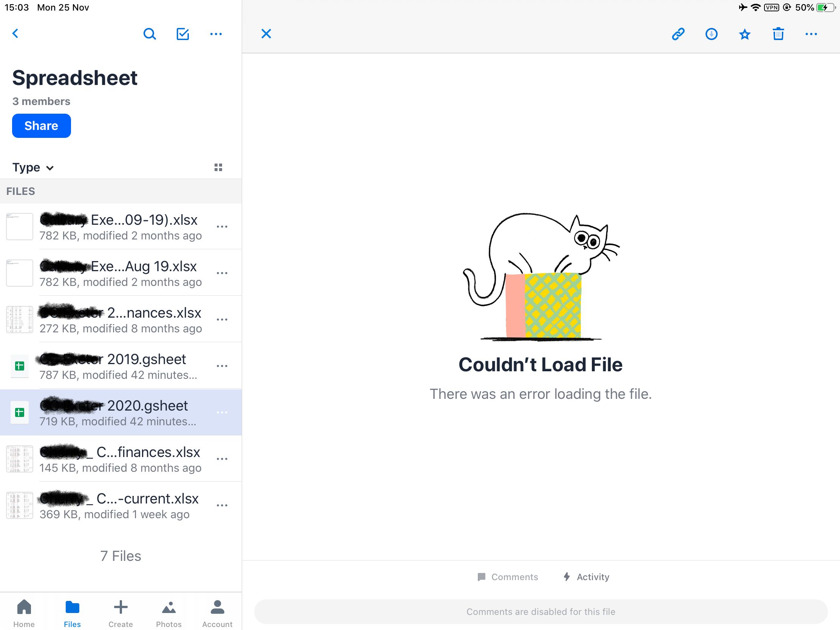Close the file preview with X

[x=266, y=34]
